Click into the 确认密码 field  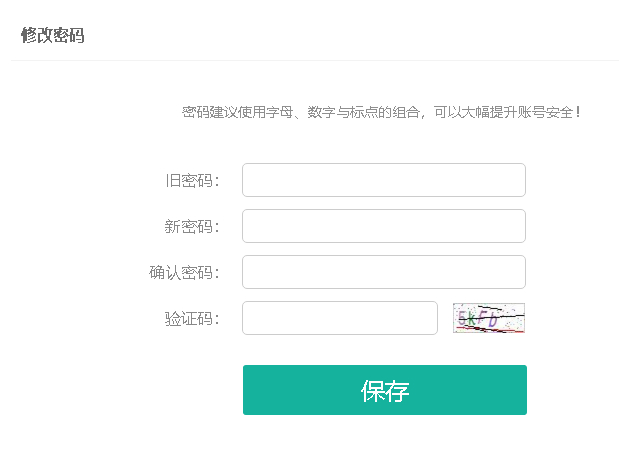tap(384, 272)
